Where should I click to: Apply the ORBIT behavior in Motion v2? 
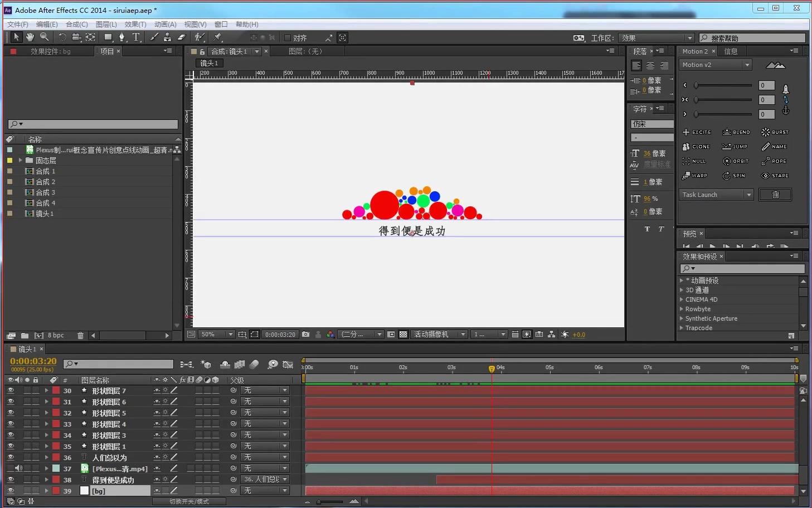[736, 161]
